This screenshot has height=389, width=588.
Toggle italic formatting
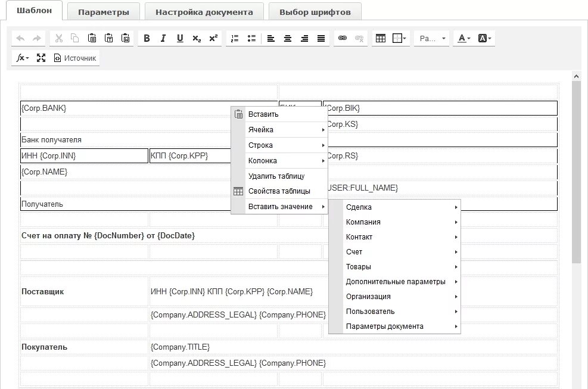point(163,38)
